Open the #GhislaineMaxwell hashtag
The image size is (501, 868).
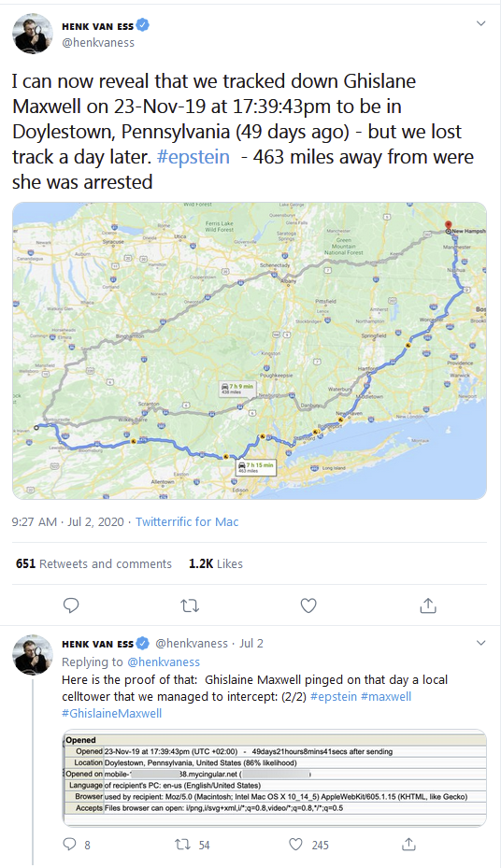coord(112,713)
